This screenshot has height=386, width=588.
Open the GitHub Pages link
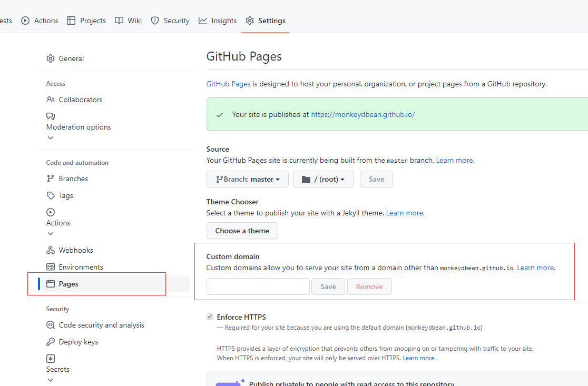(228, 84)
